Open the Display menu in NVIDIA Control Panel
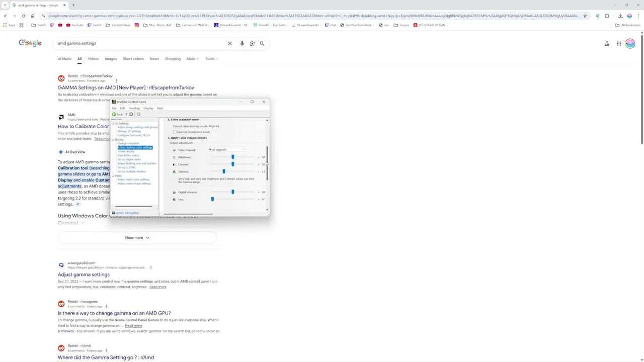644x362 pixels. tap(148, 109)
